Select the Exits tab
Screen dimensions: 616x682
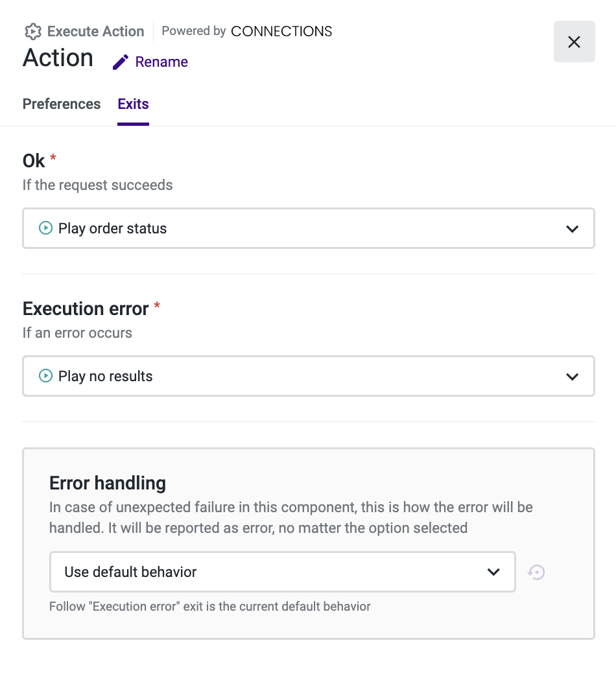133,104
